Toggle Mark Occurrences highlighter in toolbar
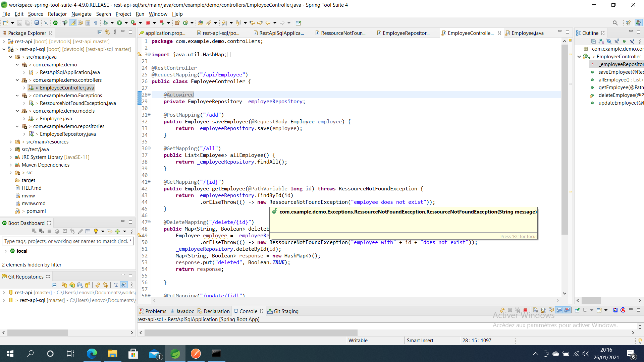 [72, 23]
